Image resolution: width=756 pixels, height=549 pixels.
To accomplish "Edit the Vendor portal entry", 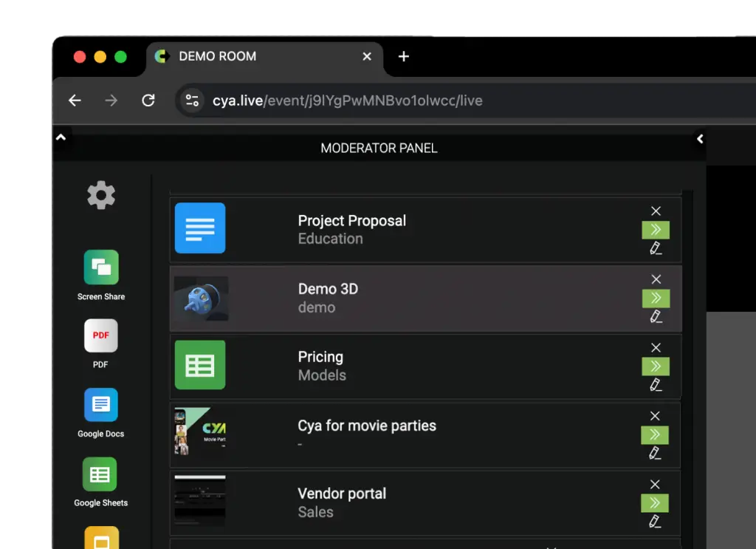I will (654, 522).
